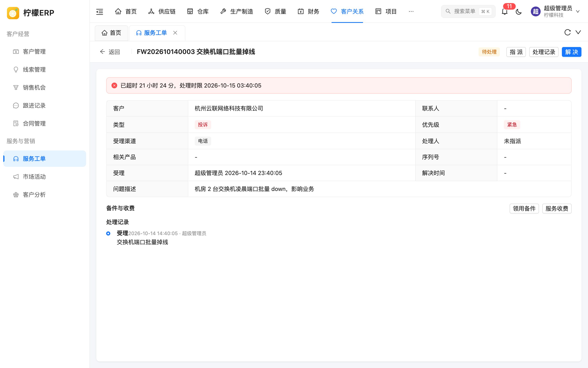Click the 柠檬ERP logo icon

tap(13, 13)
